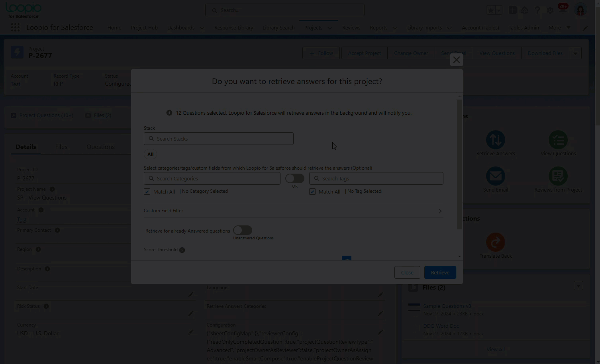The image size is (600, 364).
Task: Click the global actions plus icon
Action: click(513, 10)
